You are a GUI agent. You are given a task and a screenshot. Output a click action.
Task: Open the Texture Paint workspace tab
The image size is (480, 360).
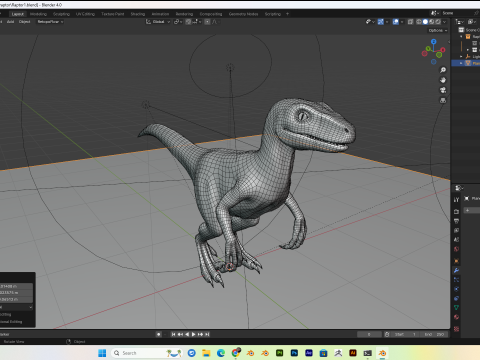pos(113,14)
